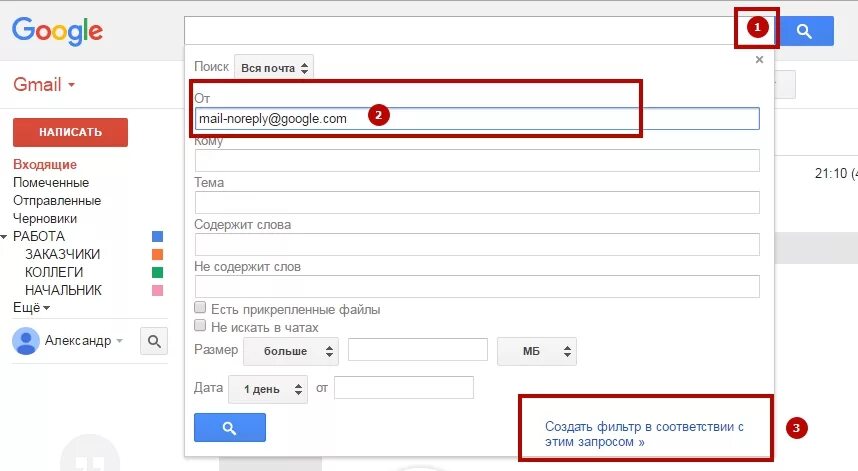Enable Есть прикрепленные файлы checkbox

coord(200,307)
